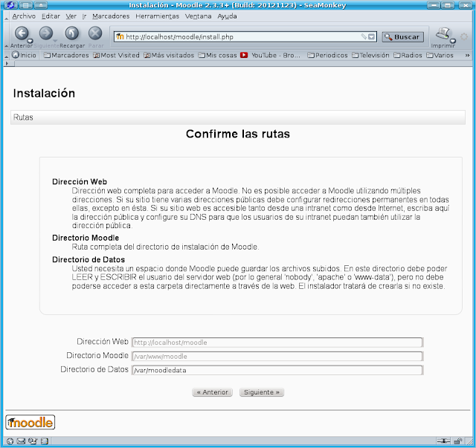The width and height of the screenshot is (476, 448).
Task: Click the Directorio Moodle input field
Action: click(277, 356)
